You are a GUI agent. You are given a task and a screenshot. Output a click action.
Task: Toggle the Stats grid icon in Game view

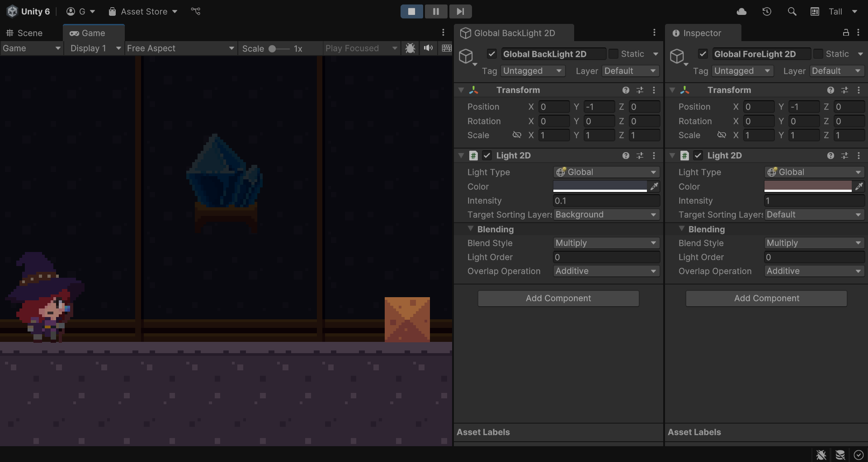tap(447, 48)
